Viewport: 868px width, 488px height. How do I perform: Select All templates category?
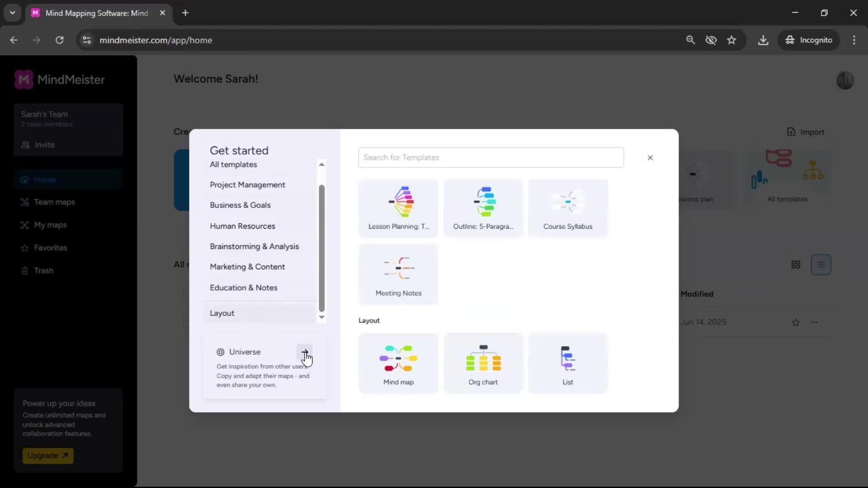[233, 164]
